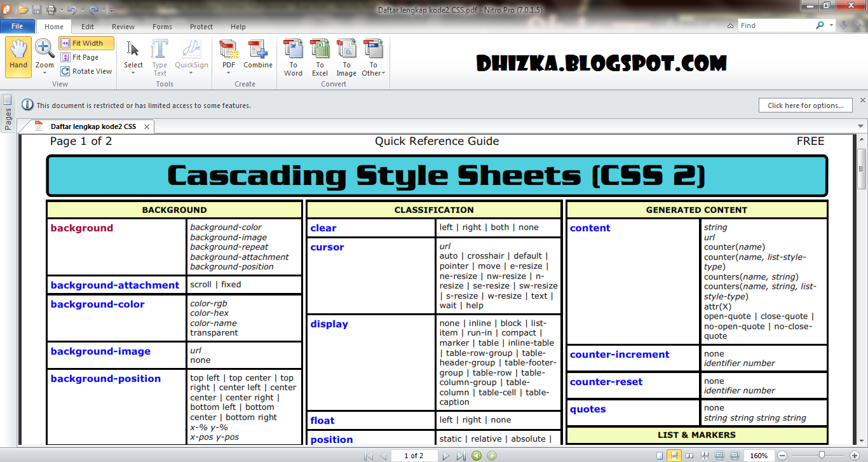The width and height of the screenshot is (868, 462).
Task: Switch to the Protect ribbon tab
Action: pos(201,27)
